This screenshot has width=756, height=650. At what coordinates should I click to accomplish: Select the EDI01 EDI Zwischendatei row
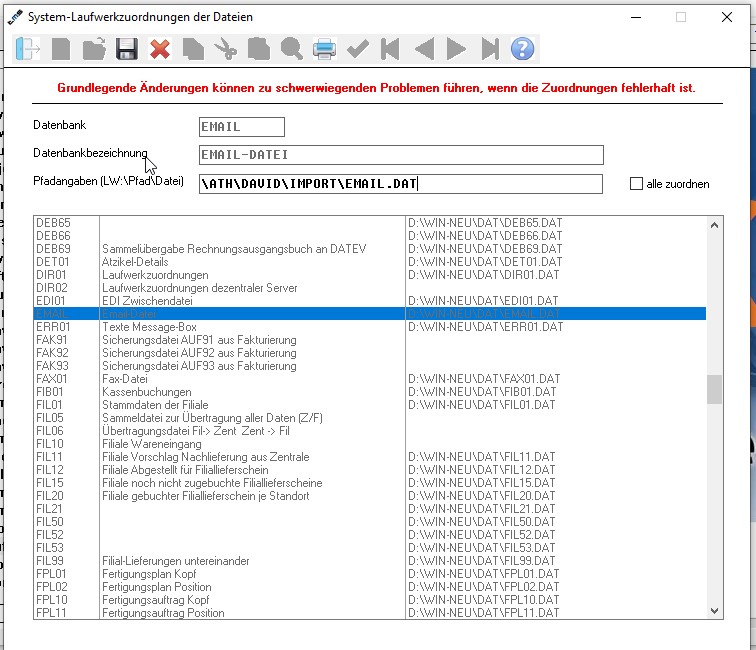point(370,301)
